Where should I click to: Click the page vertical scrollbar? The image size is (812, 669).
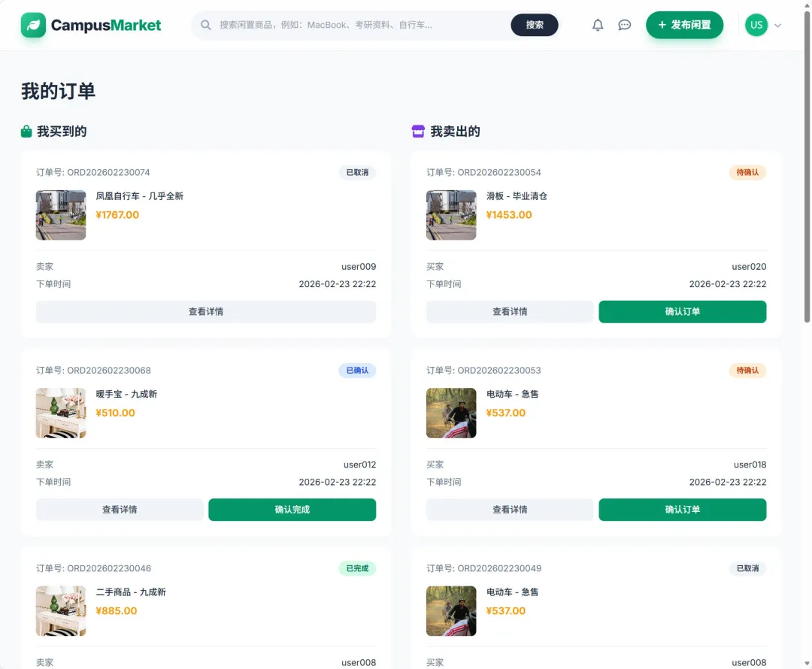(x=807, y=188)
